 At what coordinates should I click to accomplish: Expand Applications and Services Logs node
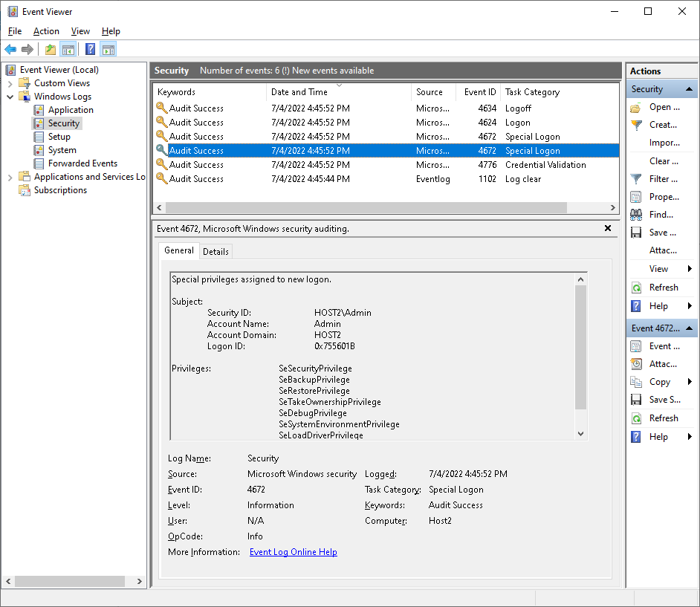(x=10, y=177)
